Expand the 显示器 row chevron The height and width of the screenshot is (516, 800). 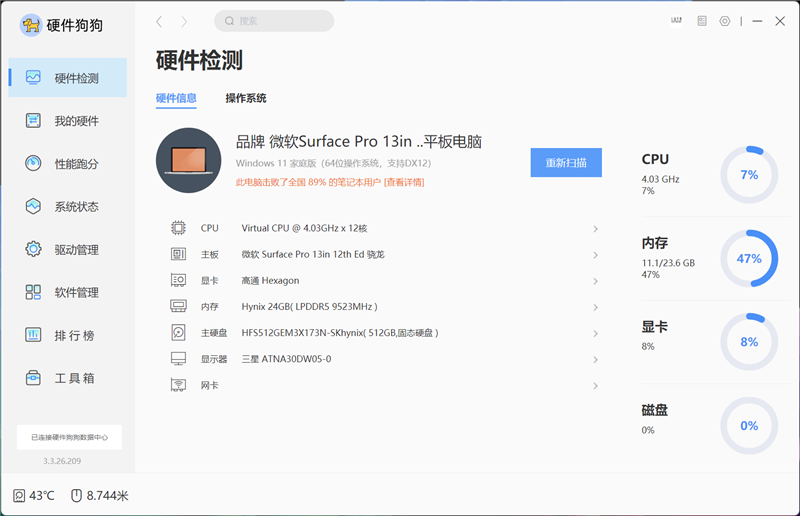point(595,359)
